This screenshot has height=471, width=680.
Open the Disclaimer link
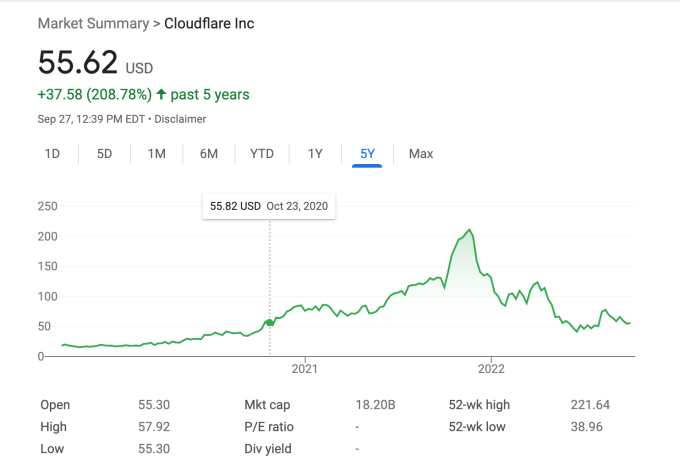tap(181, 119)
